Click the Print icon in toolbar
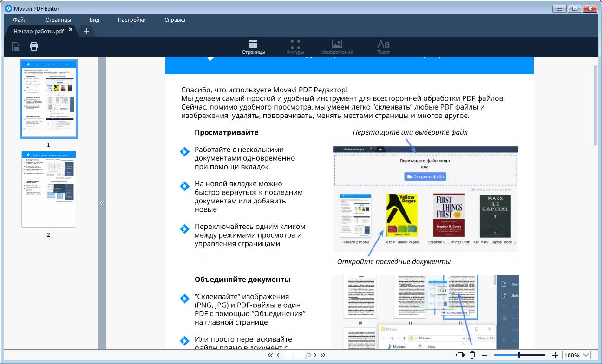The width and height of the screenshot is (602, 364). pos(34,46)
